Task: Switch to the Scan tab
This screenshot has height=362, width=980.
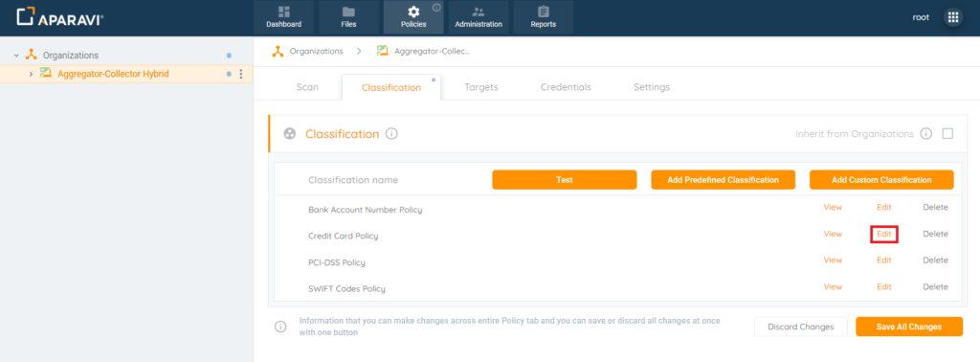Action: (x=307, y=87)
